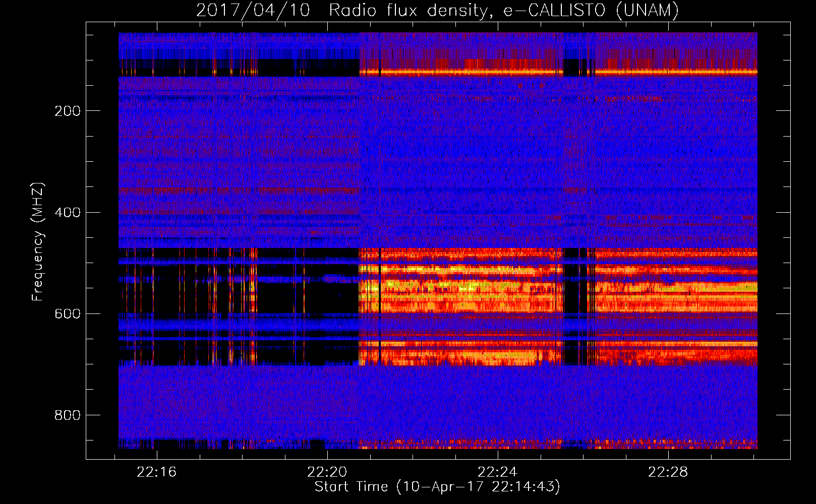Click the '800' frequency tick label
The image size is (816, 504).
click(x=68, y=415)
